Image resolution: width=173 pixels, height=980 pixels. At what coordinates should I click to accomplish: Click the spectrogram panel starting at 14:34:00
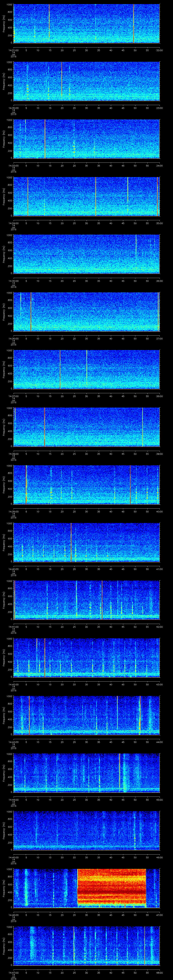tap(87, 197)
